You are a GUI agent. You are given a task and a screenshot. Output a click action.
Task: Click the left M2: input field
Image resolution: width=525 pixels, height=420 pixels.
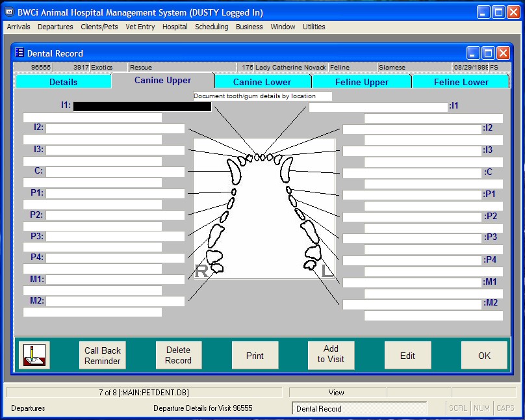tap(115, 302)
